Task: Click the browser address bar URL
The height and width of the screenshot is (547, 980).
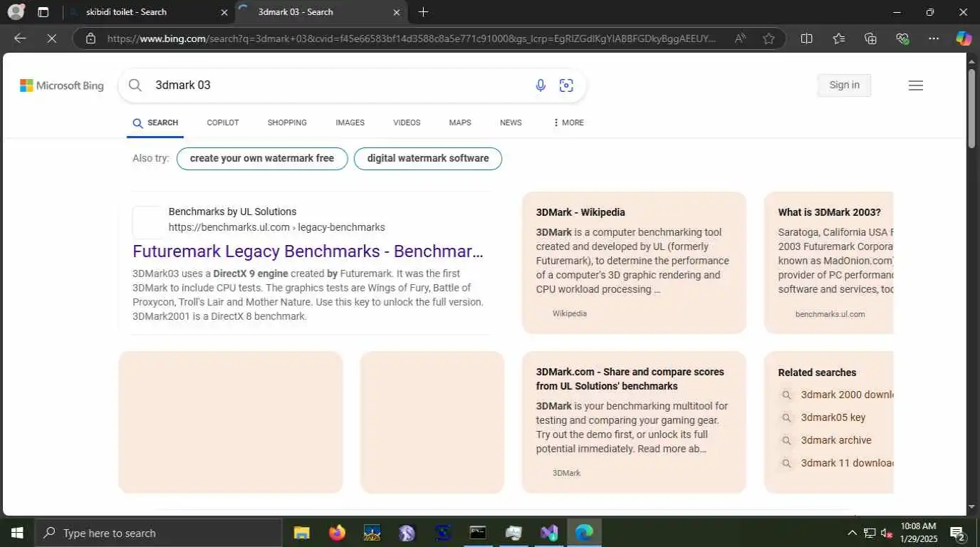Action: (x=412, y=38)
